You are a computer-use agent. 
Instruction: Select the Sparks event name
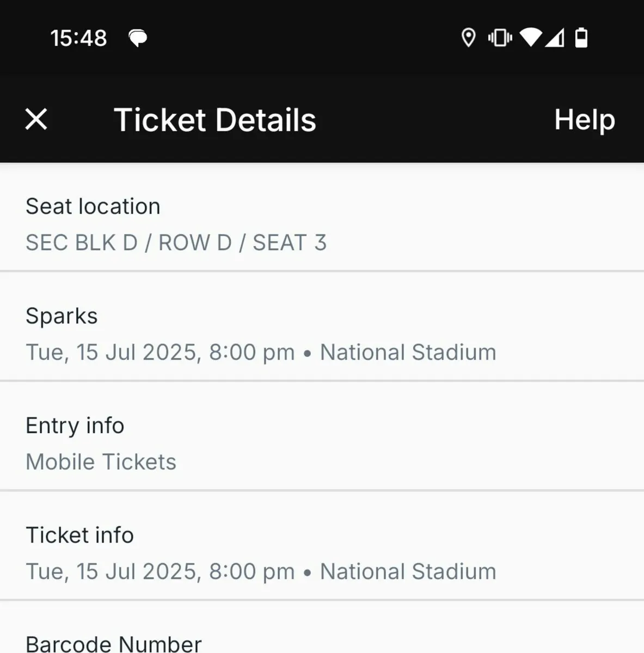tap(62, 317)
